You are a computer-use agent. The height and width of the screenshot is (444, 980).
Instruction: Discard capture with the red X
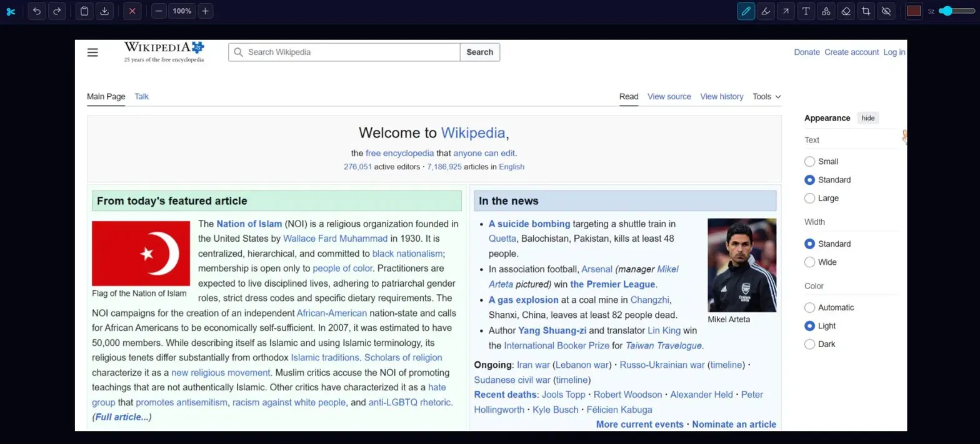pyautogui.click(x=132, y=11)
